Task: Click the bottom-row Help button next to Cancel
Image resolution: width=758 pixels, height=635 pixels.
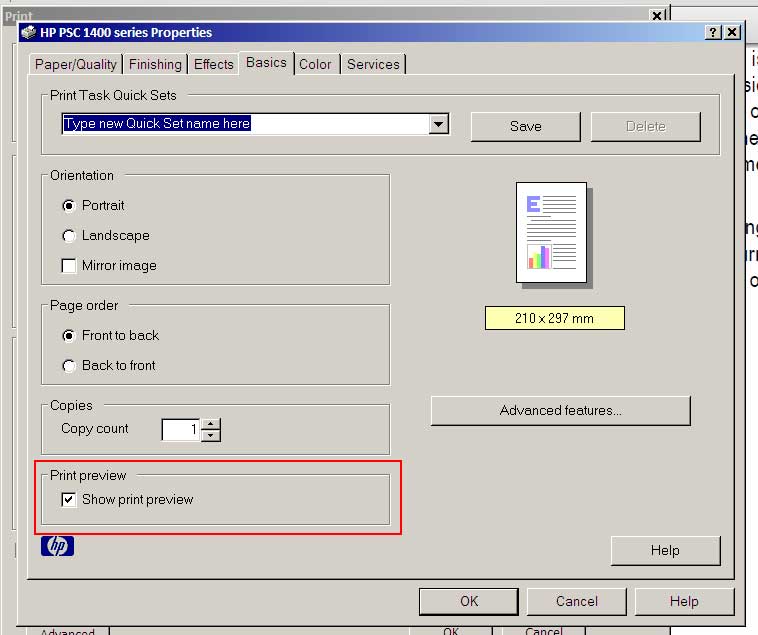Action: (x=684, y=602)
